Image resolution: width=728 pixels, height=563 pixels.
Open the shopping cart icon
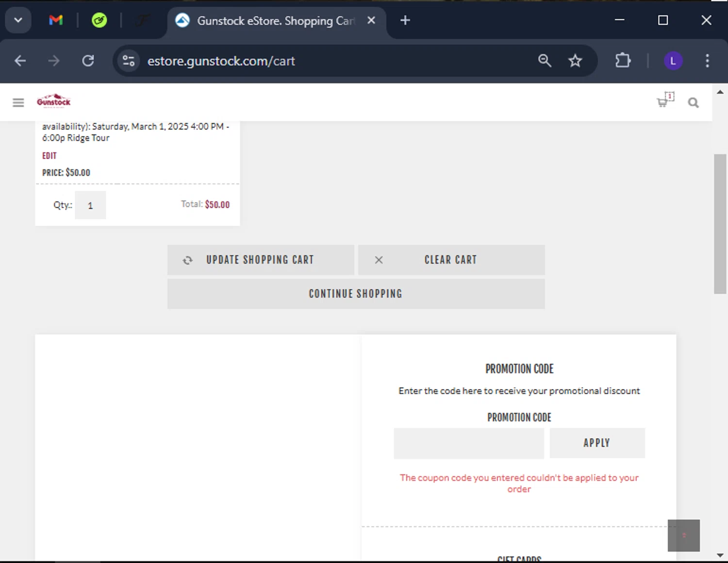click(665, 99)
